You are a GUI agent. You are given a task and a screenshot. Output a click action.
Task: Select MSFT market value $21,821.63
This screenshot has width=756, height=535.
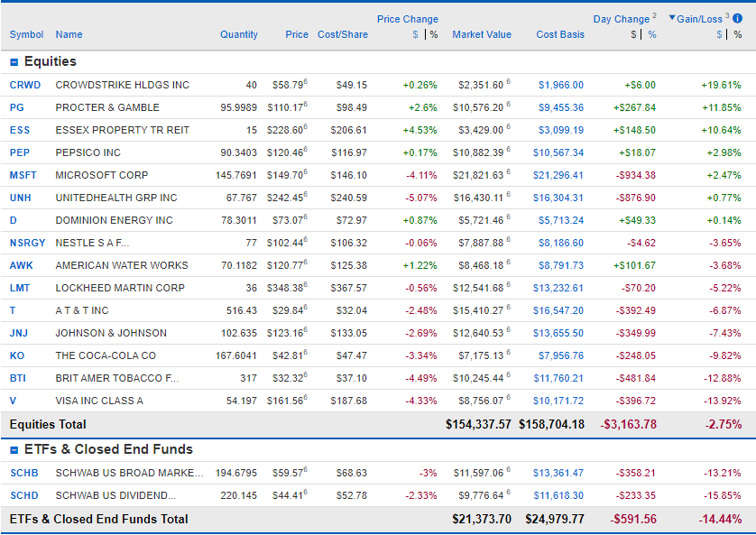478,175
